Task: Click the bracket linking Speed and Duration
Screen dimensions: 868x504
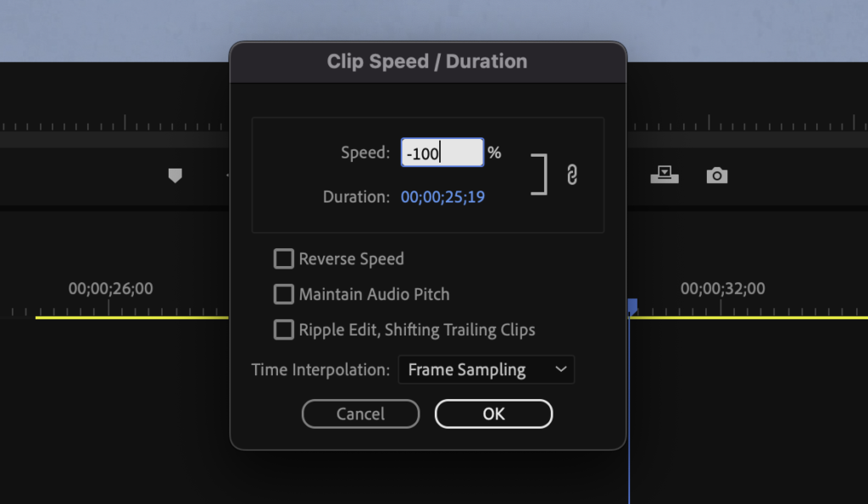Action: coord(539,174)
